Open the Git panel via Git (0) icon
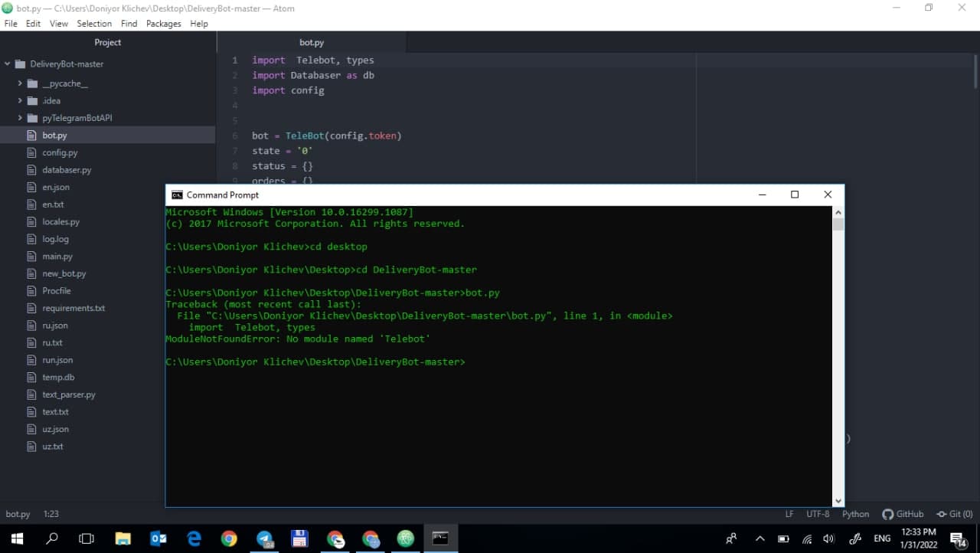The width and height of the screenshot is (980, 553). pos(954,514)
